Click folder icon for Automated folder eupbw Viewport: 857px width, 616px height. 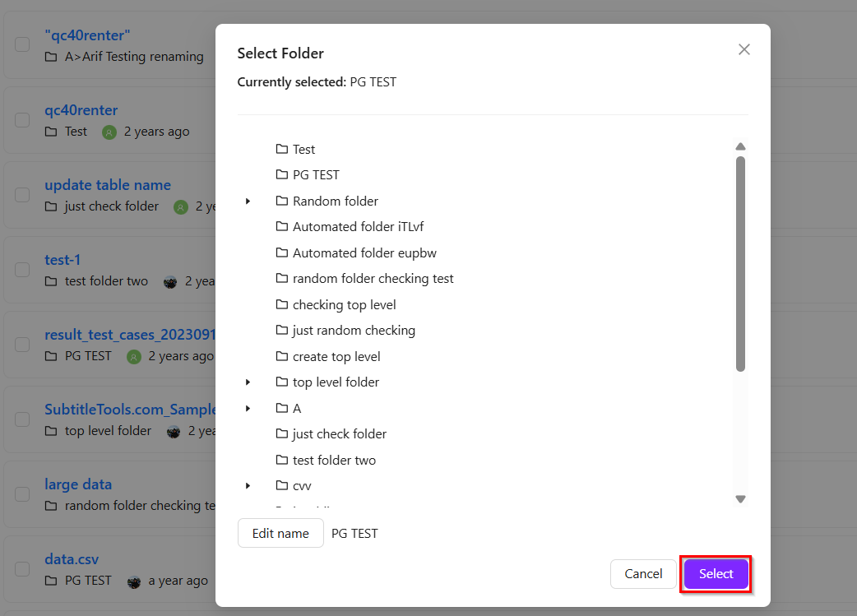point(282,253)
